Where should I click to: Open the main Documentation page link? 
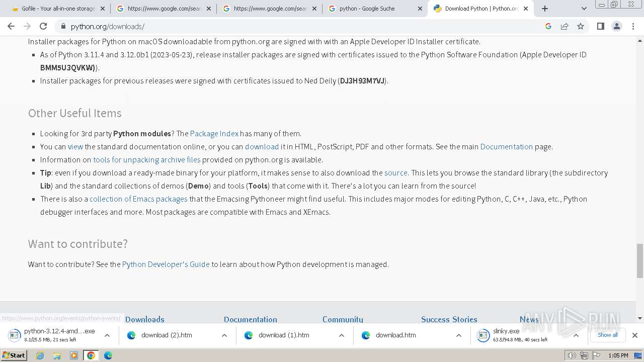506,146
